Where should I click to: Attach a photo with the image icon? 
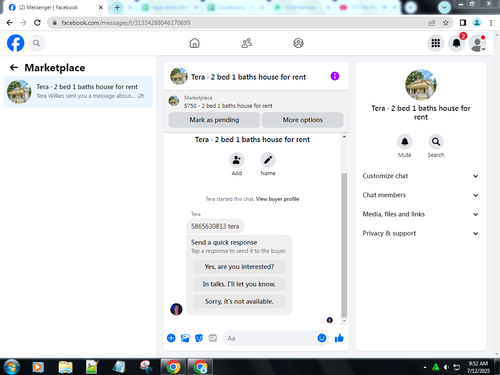point(185,338)
